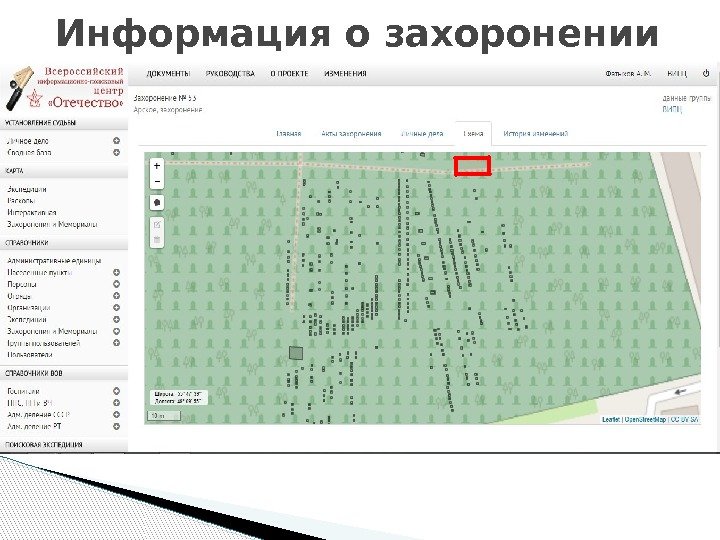Open Организации reference
The image size is (720, 540).
coord(28,308)
